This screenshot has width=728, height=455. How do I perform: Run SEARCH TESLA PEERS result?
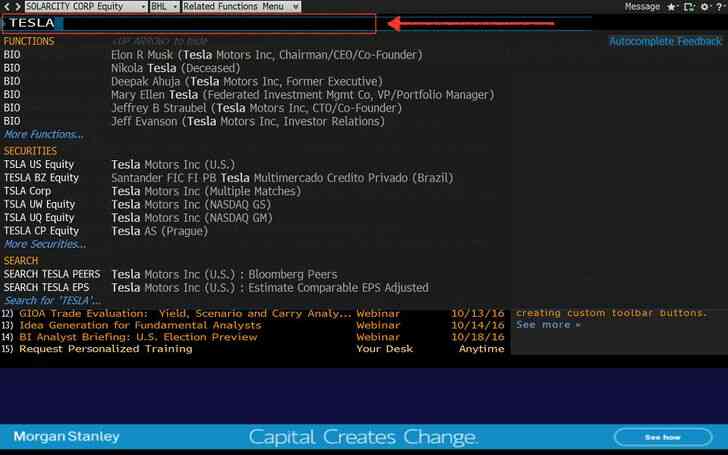171,274
